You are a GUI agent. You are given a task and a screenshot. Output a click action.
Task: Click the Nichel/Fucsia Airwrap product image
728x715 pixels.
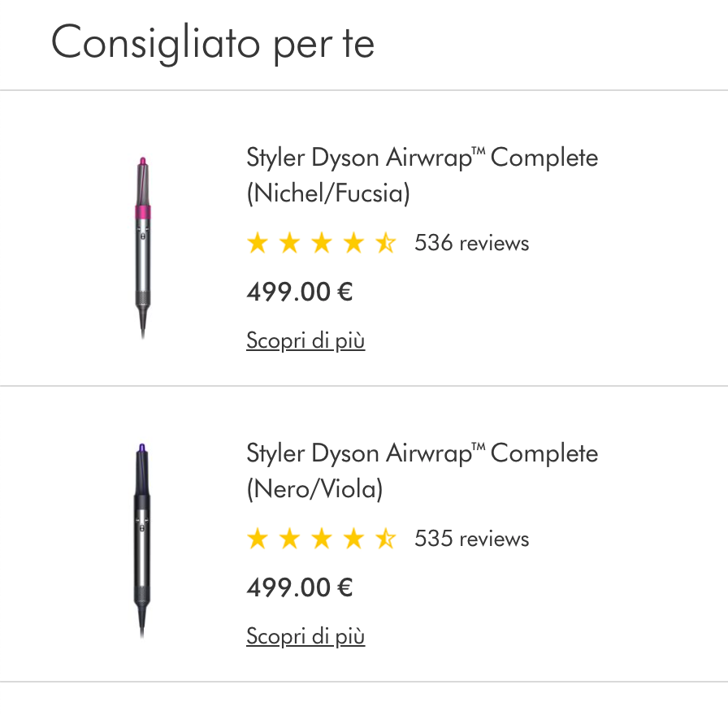(144, 245)
